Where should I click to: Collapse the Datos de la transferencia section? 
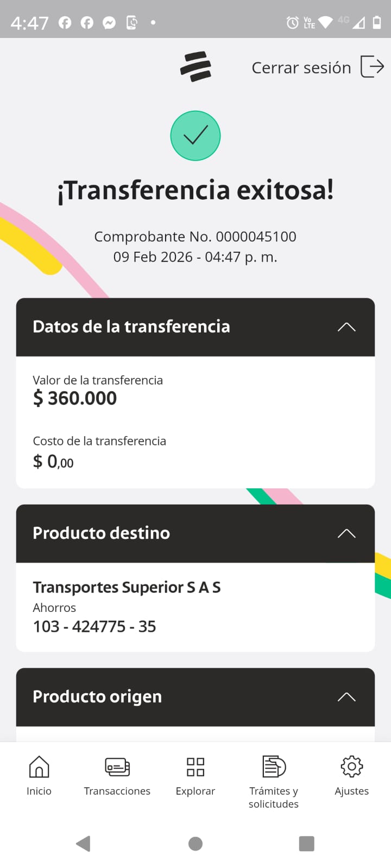(346, 327)
